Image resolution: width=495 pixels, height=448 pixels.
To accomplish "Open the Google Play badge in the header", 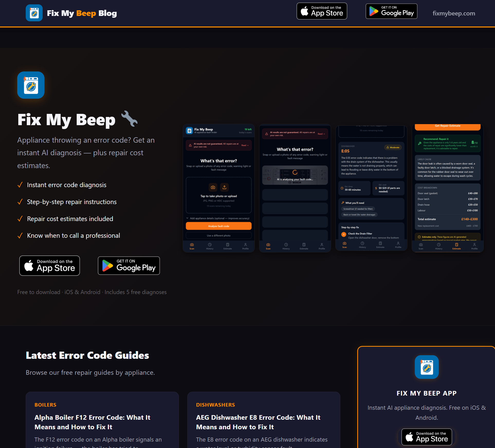I will [x=391, y=11].
